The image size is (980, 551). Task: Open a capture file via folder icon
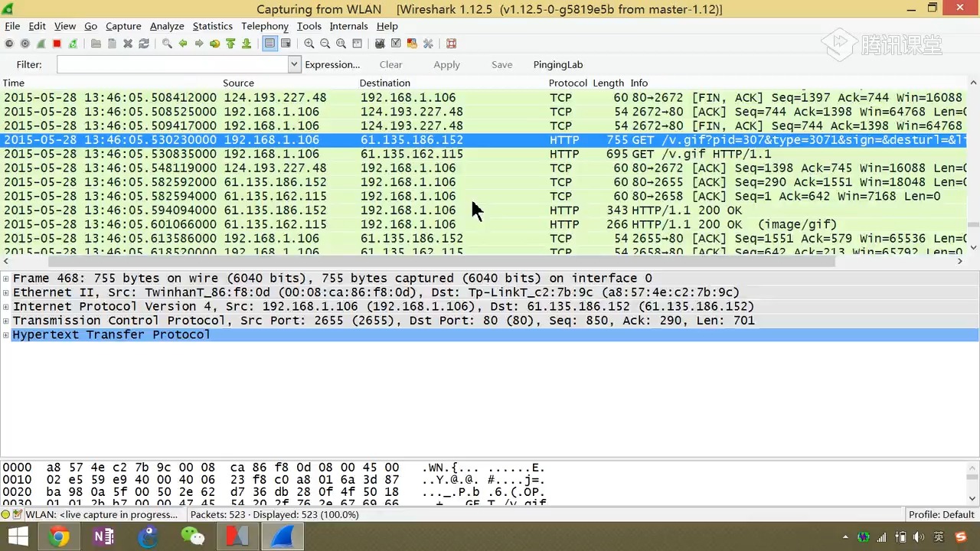pos(96,44)
